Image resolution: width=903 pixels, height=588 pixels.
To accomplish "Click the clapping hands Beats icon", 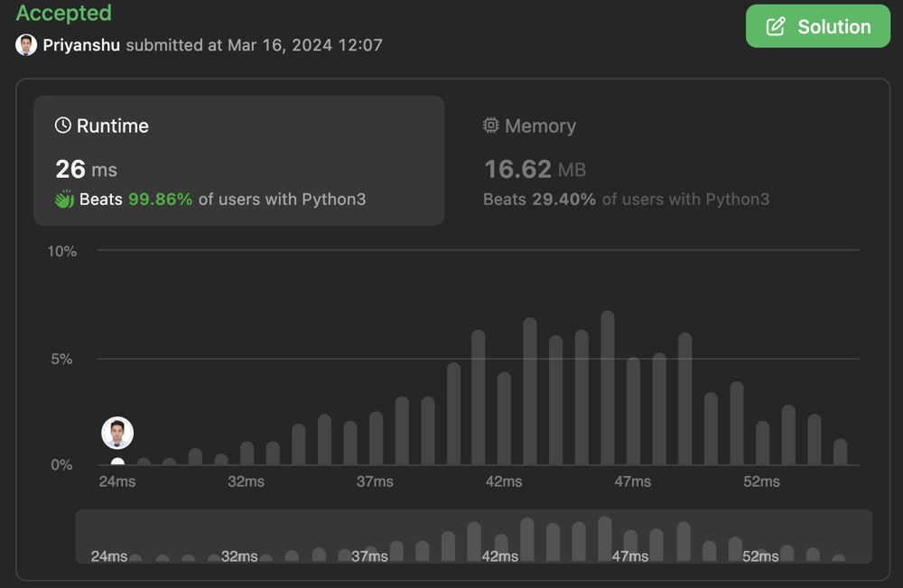I will tap(64, 199).
